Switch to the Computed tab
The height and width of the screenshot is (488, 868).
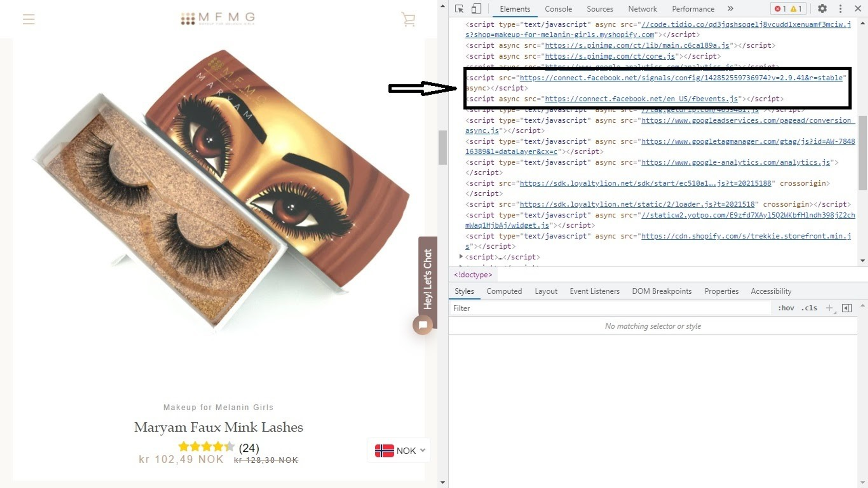tap(504, 291)
